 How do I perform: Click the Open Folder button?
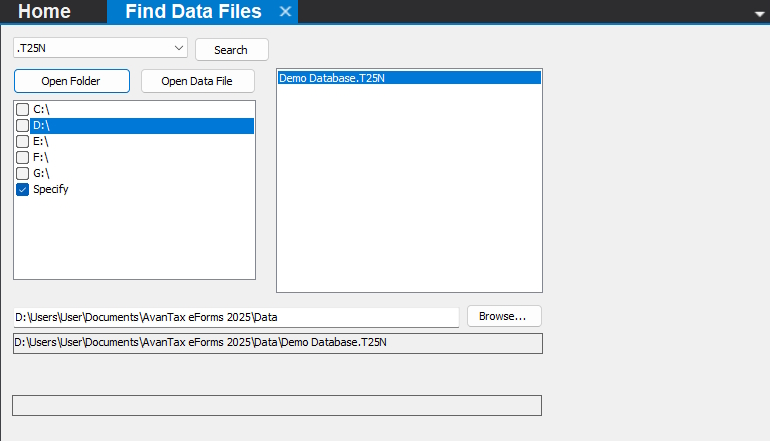click(71, 81)
